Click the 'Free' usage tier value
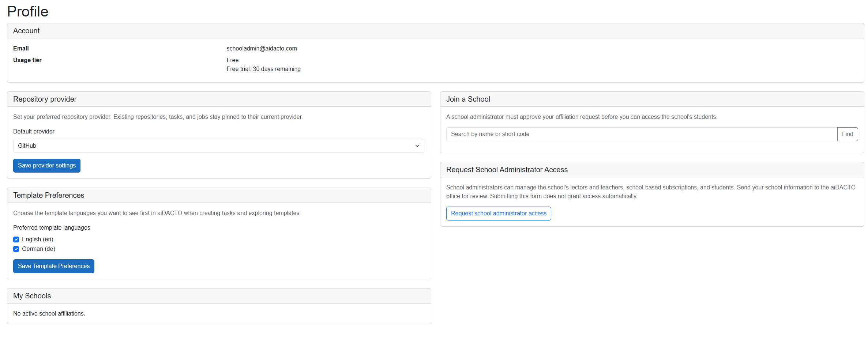This screenshot has height=347, width=868. coord(232,60)
